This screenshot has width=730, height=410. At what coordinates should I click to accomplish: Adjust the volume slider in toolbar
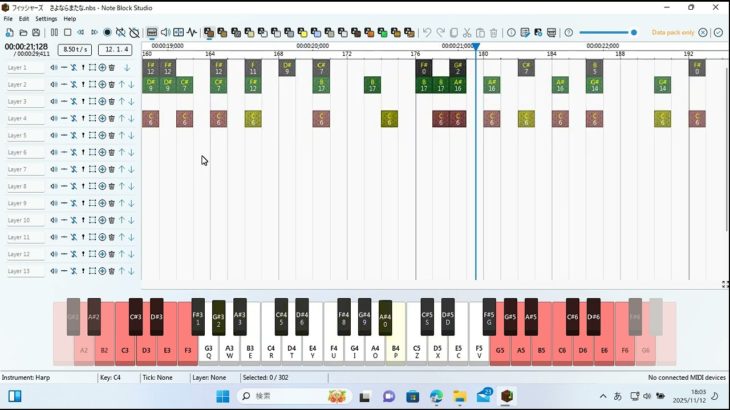607,32
